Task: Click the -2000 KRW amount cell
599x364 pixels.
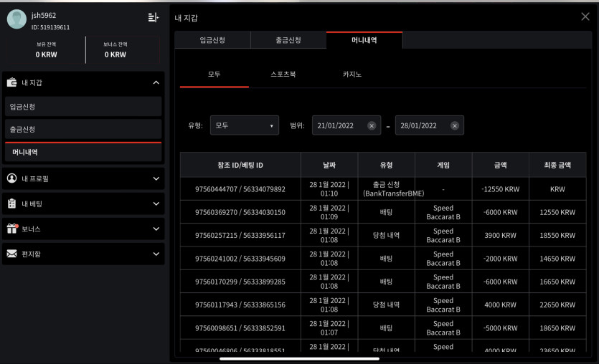Action: 501,259
